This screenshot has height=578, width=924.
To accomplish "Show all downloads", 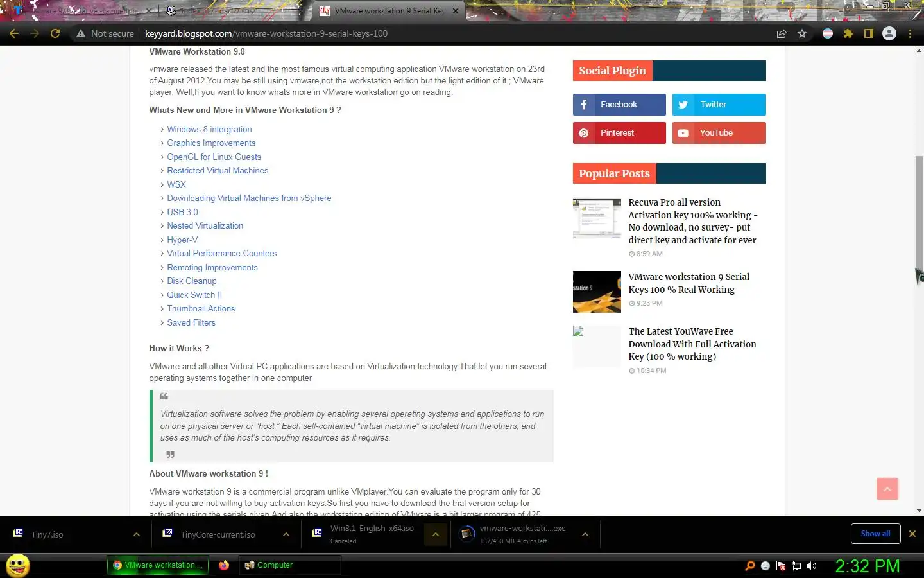I will pyautogui.click(x=875, y=534).
